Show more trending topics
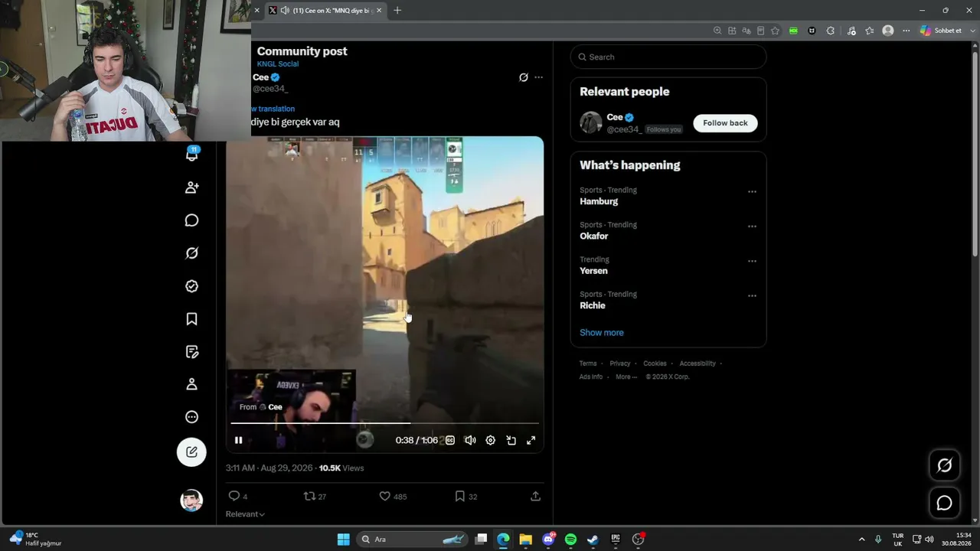This screenshot has height=551, width=980. (x=602, y=333)
